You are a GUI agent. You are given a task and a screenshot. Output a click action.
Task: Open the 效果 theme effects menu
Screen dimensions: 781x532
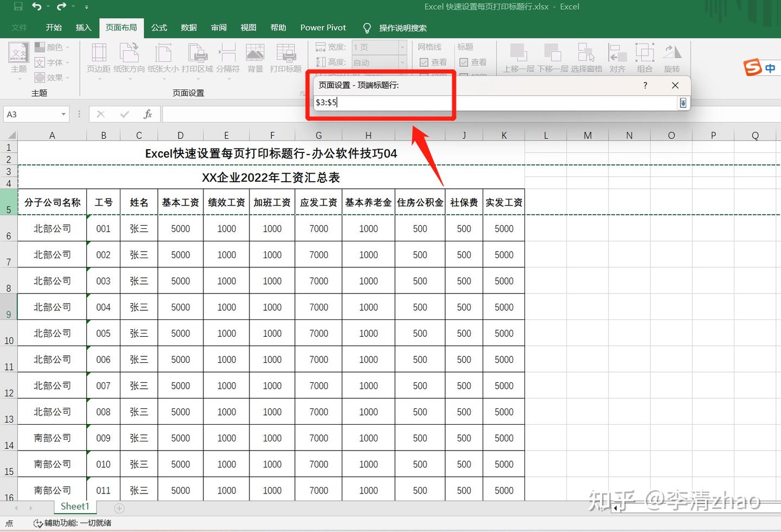coord(52,78)
